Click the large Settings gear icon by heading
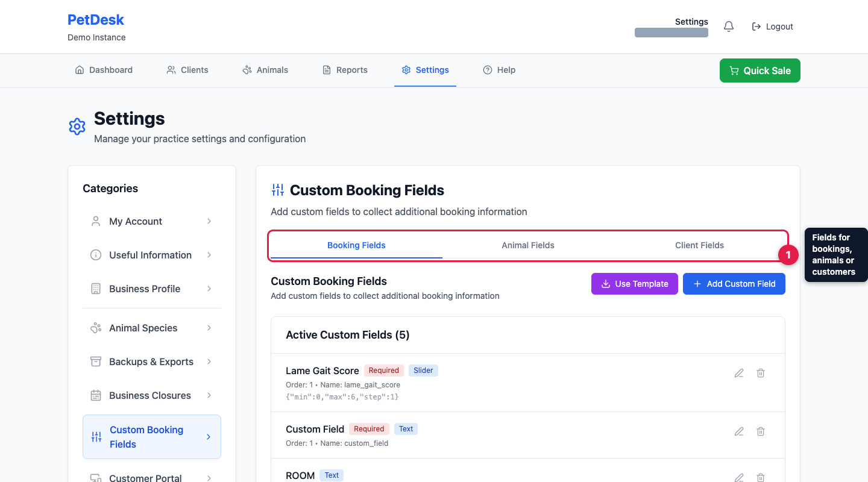 [x=77, y=127]
